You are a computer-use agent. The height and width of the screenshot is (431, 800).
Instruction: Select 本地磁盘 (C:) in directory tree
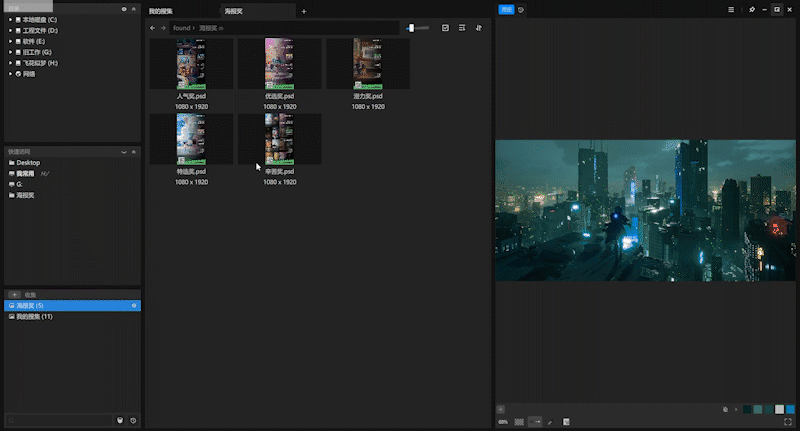[40, 19]
